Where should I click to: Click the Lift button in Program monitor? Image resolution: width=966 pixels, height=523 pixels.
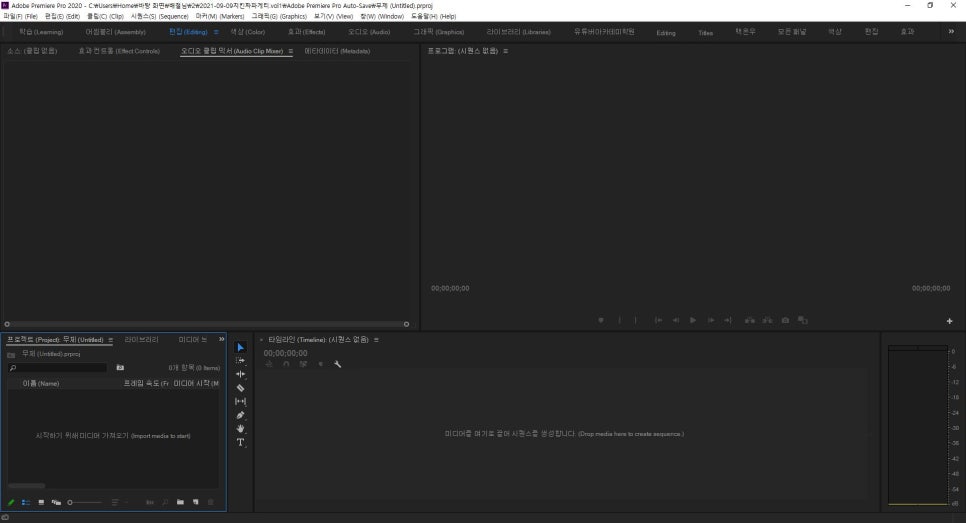click(x=750, y=320)
